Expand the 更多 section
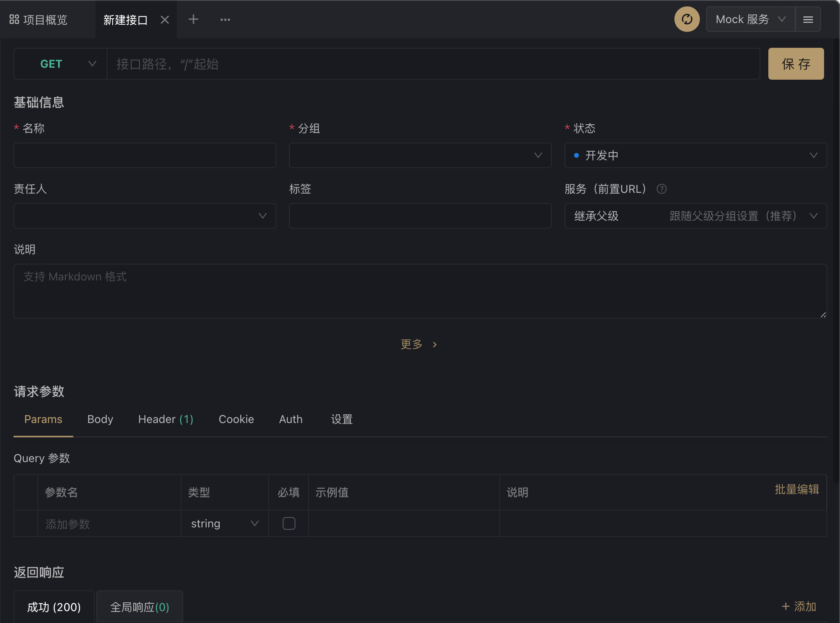Viewport: 840px width, 623px height. [x=418, y=344]
